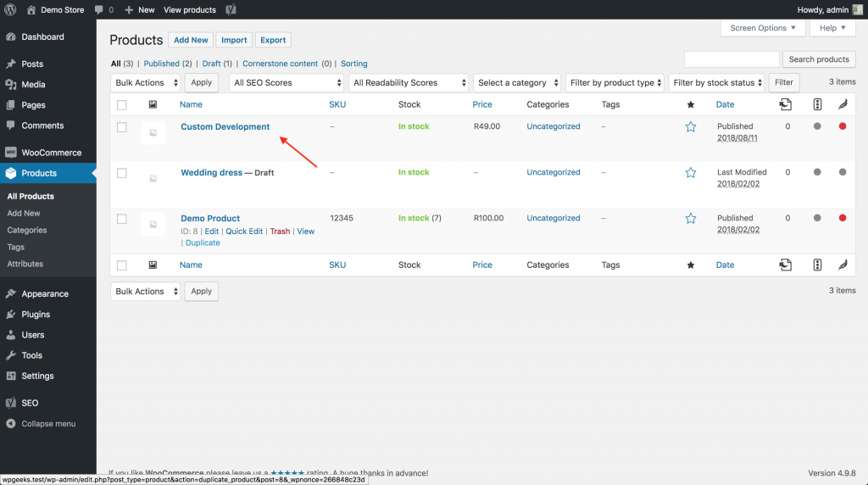Open the Custom Development product title
Image resolution: width=868 pixels, height=485 pixels.
(x=225, y=126)
